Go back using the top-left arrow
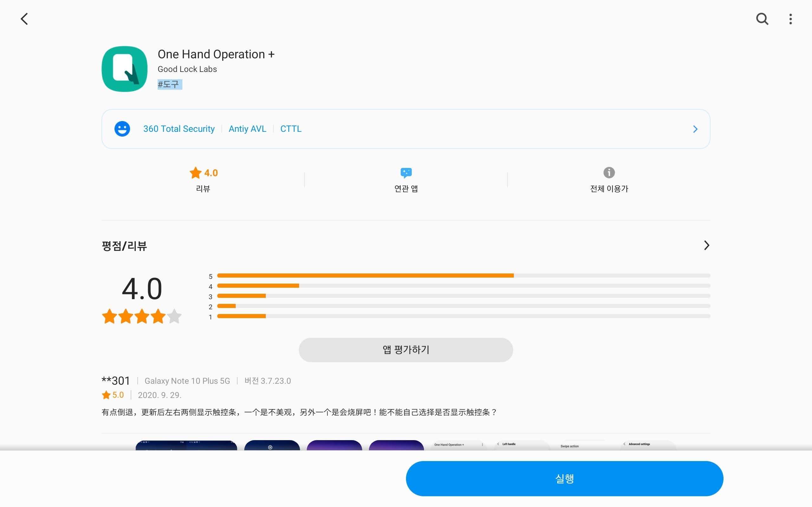812x507 pixels. coord(24,19)
